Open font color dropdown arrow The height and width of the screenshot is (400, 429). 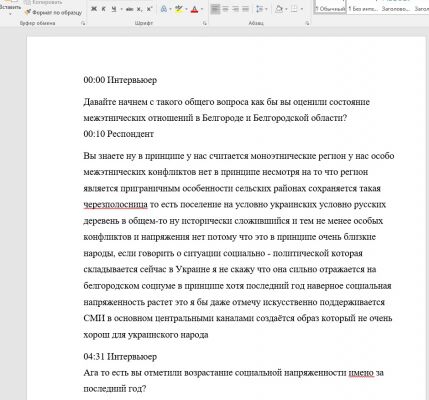coord(202,9)
